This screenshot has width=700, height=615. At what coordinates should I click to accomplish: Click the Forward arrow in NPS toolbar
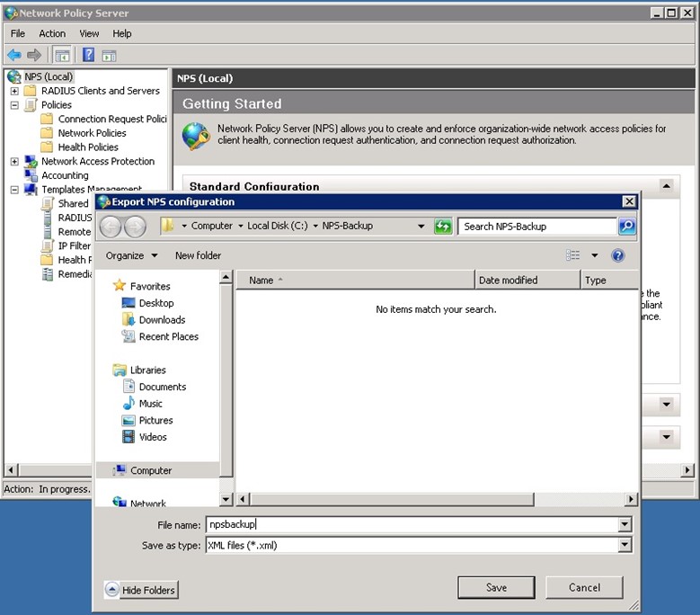tap(34, 55)
